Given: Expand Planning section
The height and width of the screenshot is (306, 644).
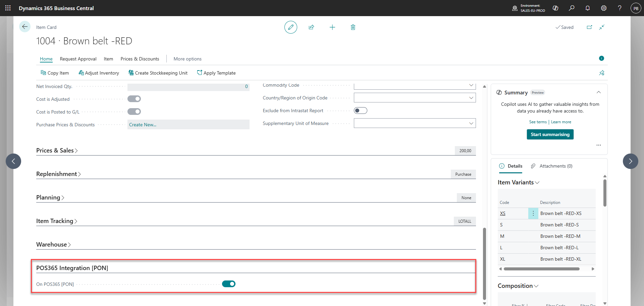Looking at the screenshot, I should pyautogui.click(x=50, y=198).
